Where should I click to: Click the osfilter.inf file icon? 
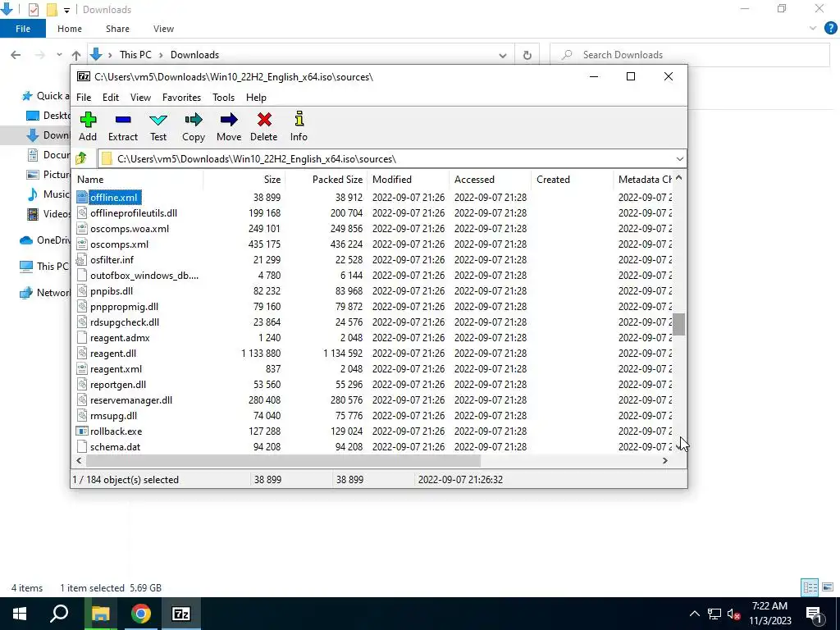(81, 260)
